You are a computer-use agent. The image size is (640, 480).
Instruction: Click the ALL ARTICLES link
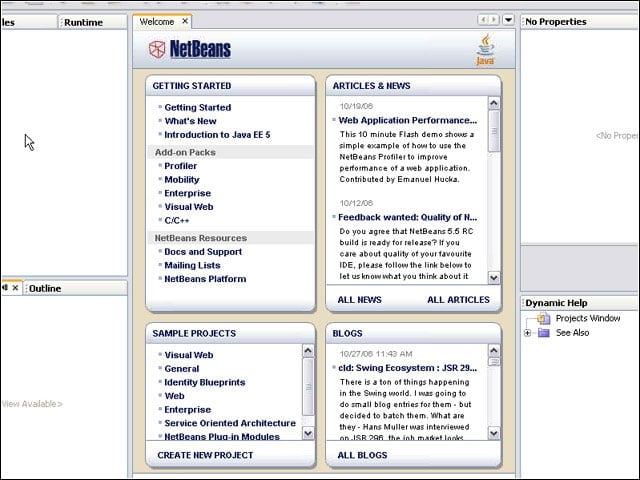458,300
